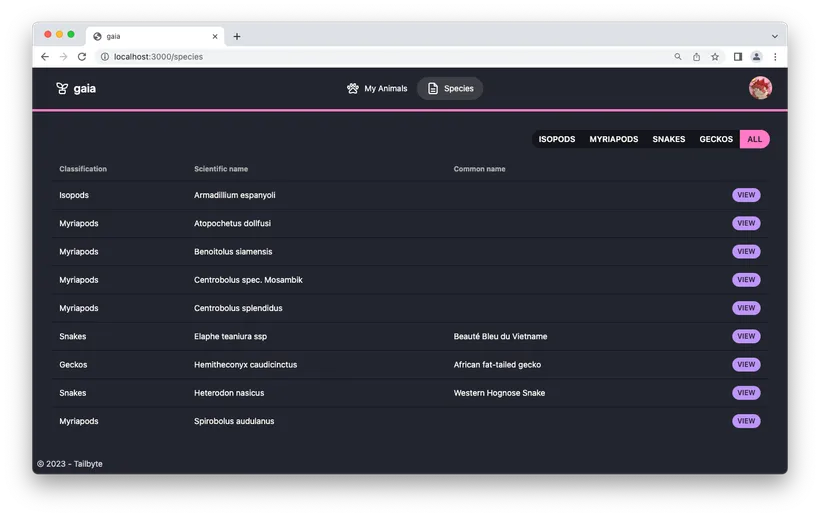Click the localhost:3000/species address field

pyautogui.click(x=158, y=56)
